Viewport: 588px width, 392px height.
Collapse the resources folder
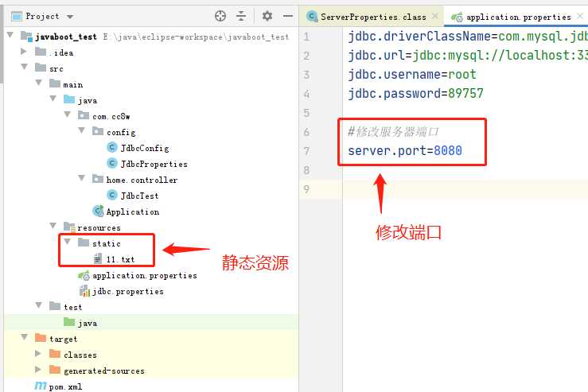pyautogui.click(x=53, y=226)
